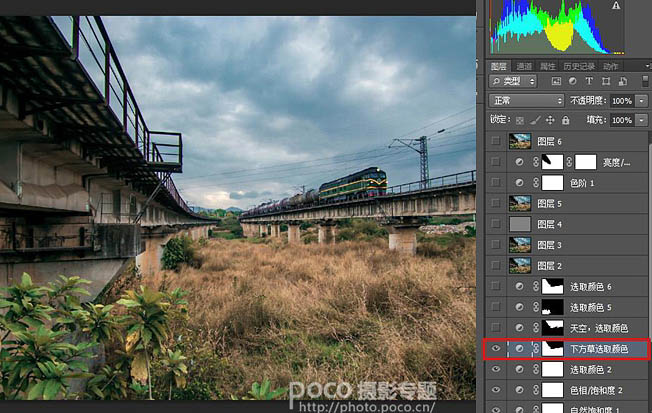This screenshot has width=652, height=413.
Task: Lock all padlock icon
Action: tap(566, 120)
